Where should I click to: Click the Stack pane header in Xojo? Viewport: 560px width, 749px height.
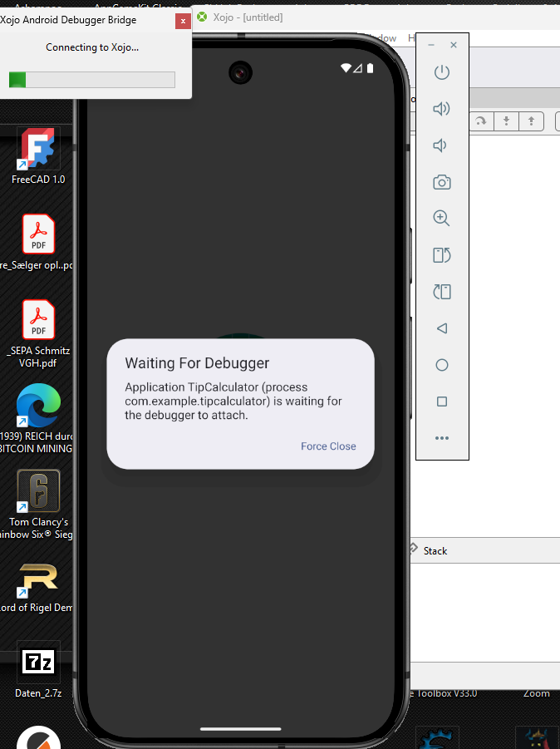[435, 550]
